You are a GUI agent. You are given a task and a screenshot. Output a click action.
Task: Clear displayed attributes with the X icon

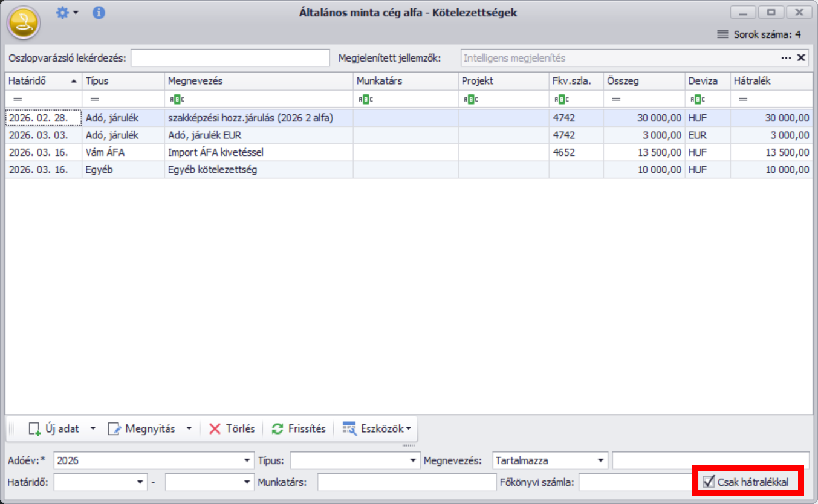(x=801, y=58)
